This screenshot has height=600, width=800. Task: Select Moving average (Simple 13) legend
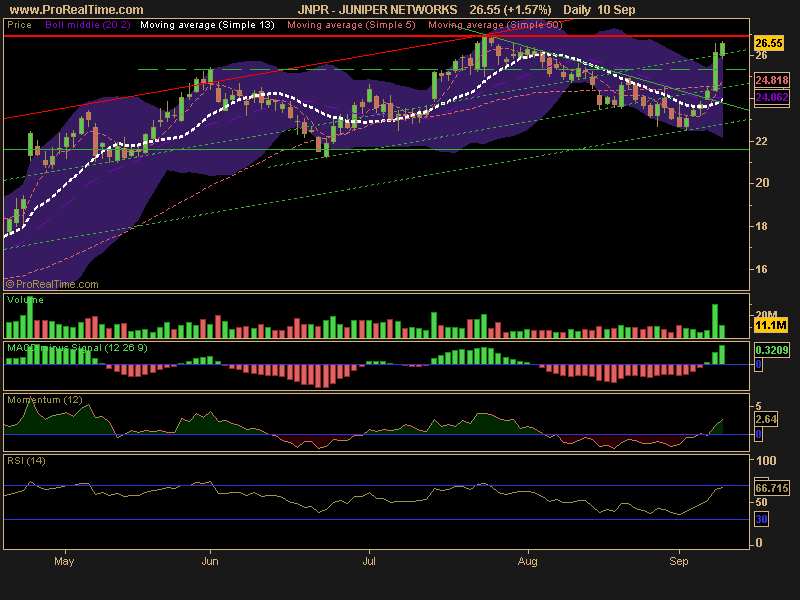click(x=207, y=24)
